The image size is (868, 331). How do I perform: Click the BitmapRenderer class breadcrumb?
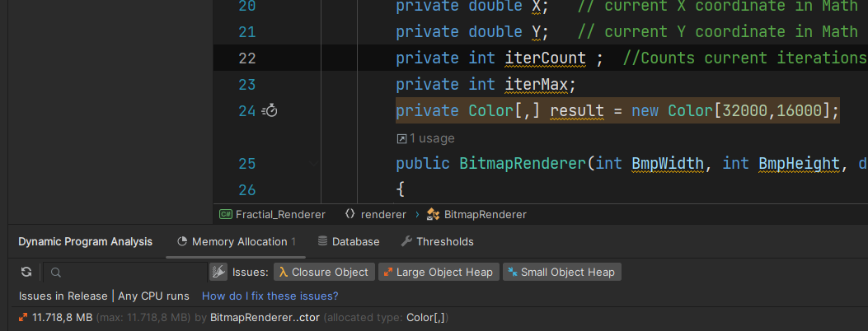476,214
